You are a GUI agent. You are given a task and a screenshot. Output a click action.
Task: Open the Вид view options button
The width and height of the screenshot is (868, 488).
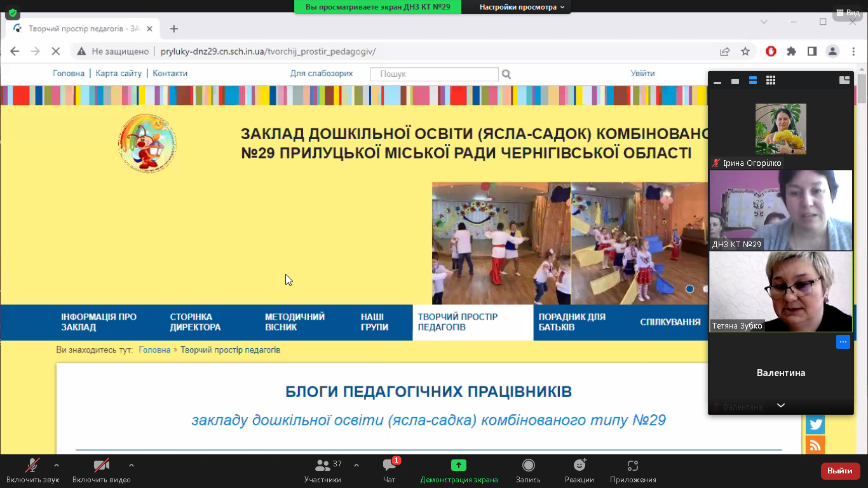848,12
